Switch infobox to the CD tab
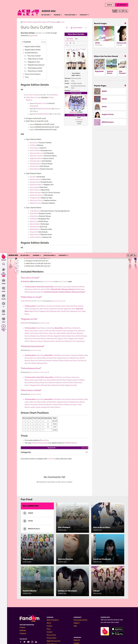This screenshot has width=138, height=644. 76,39
